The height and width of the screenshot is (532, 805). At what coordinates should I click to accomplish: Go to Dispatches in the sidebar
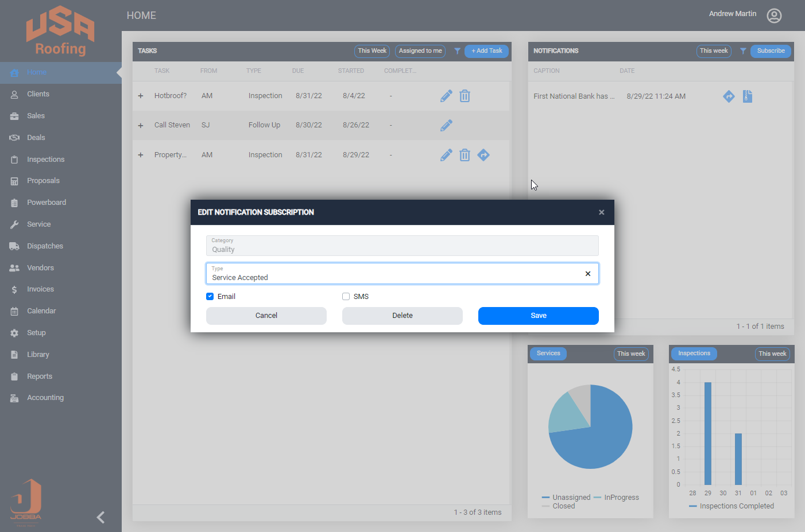click(x=45, y=246)
